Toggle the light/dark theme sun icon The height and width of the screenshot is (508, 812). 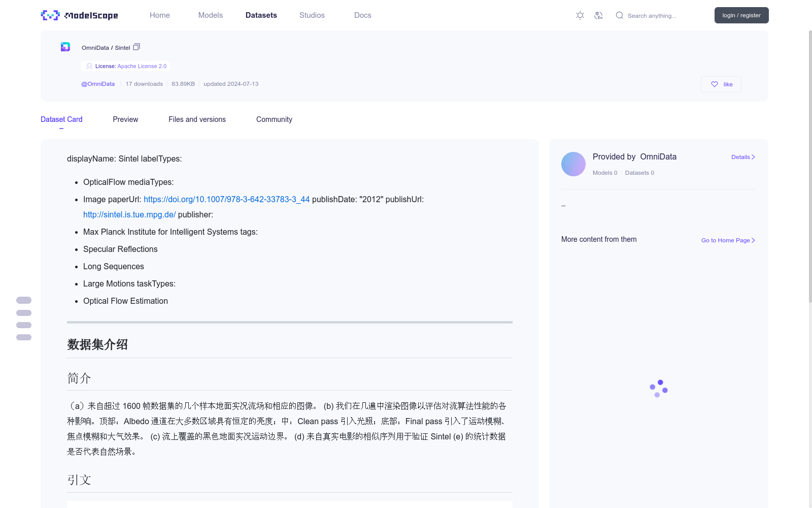point(580,15)
